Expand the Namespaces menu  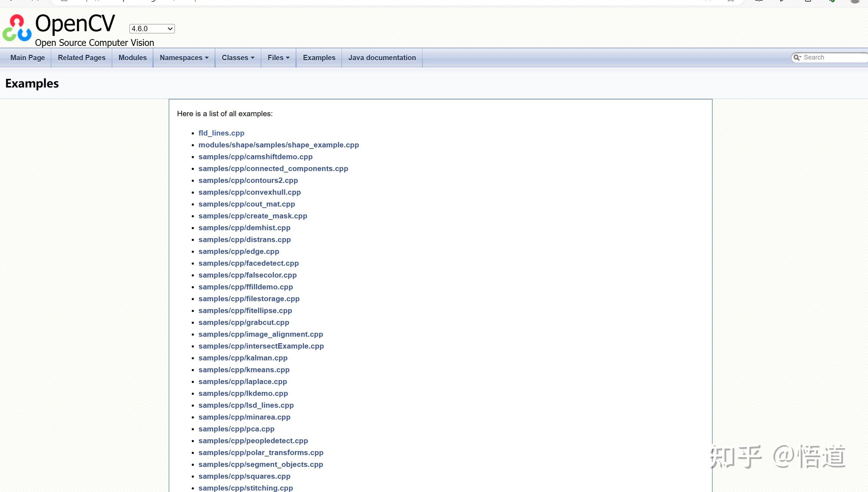(184, 58)
